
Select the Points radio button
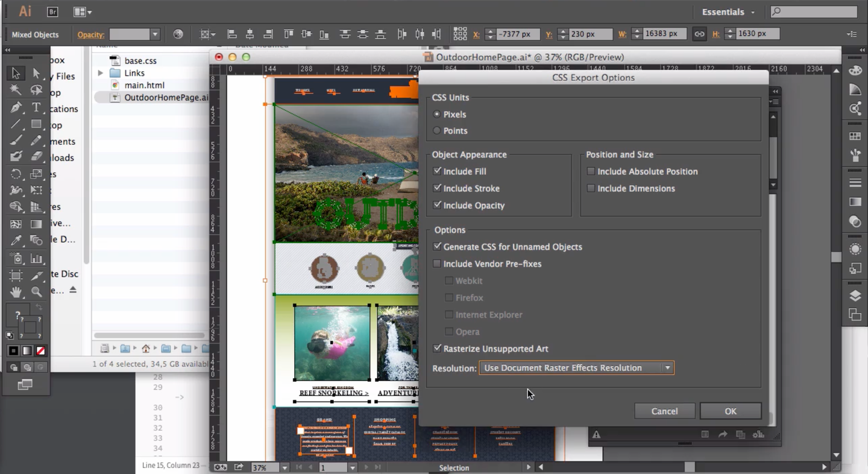tap(437, 131)
